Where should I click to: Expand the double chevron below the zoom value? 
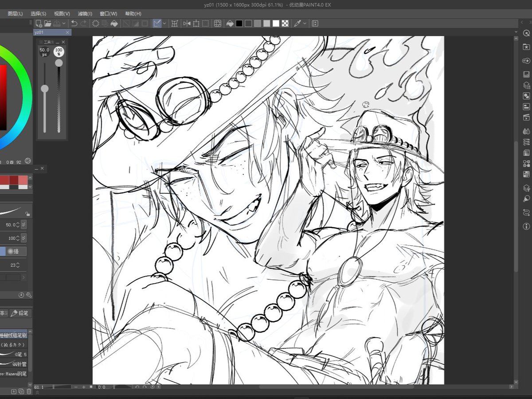[37, 393]
